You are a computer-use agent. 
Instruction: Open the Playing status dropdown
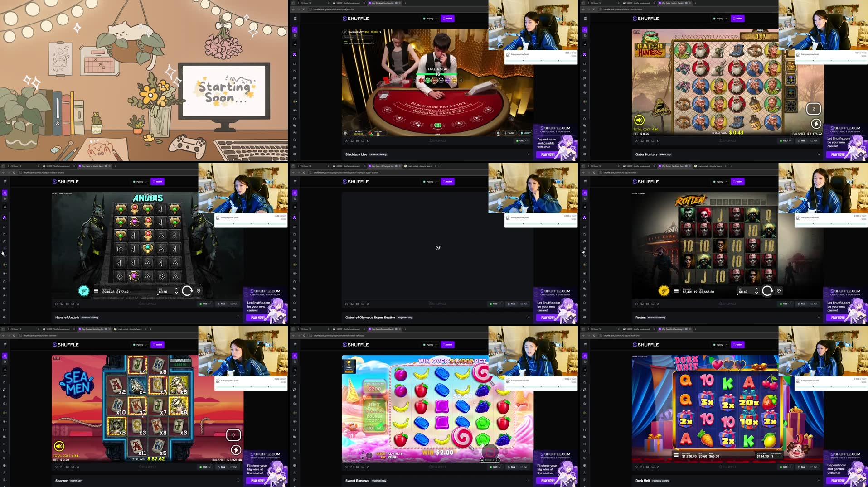pos(430,19)
